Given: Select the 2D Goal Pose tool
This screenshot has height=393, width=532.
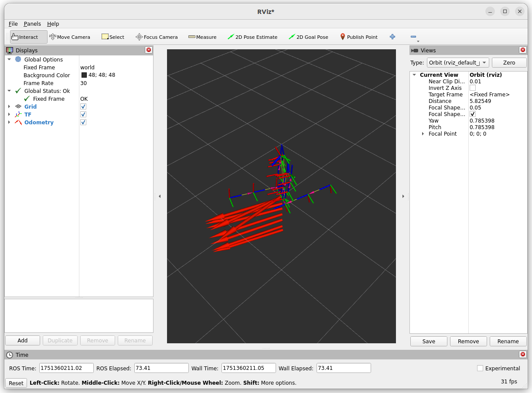Looking at the screenshot, I should pyautogui.click(x=308, y=37).
